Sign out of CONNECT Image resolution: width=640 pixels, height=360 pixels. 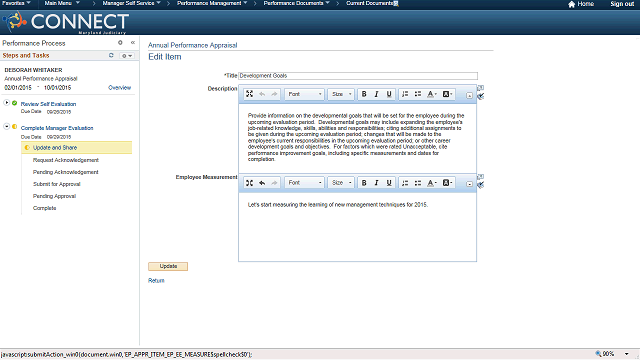coord(622,4)
